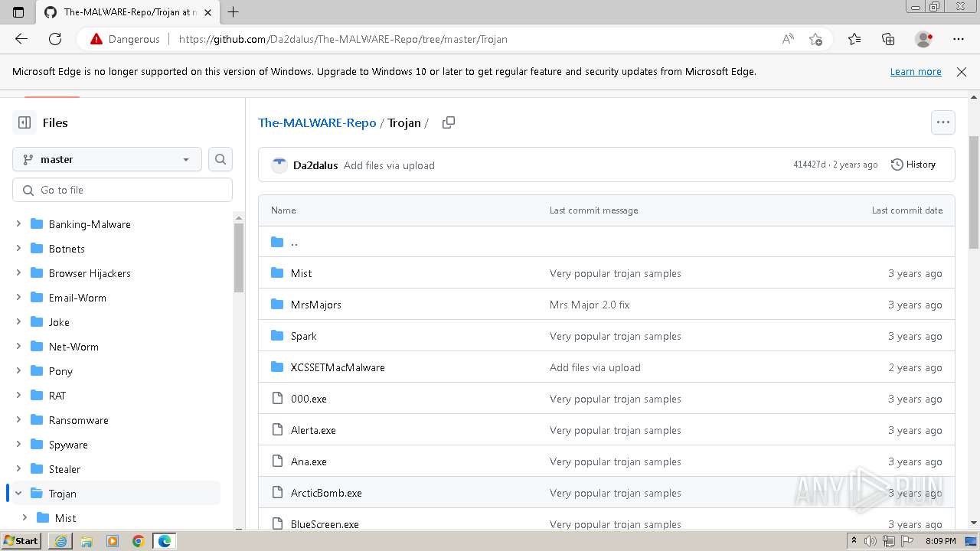
Task: Click the search files magnifier button
Action: coord(220,159)
